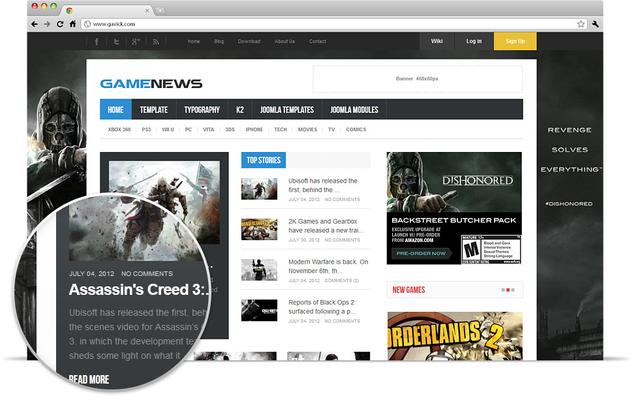This screenshot has width=640, height=411.
Task: Open the XBOX 360 category
Action: [x=119, y=129]
